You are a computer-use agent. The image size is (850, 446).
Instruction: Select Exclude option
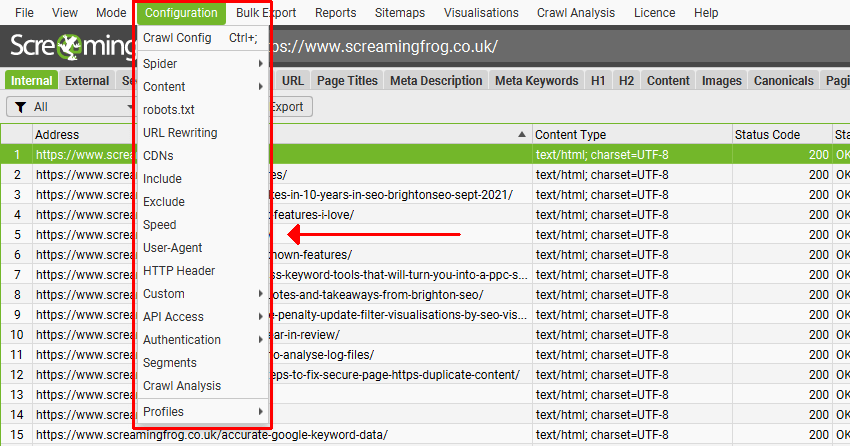203,202
